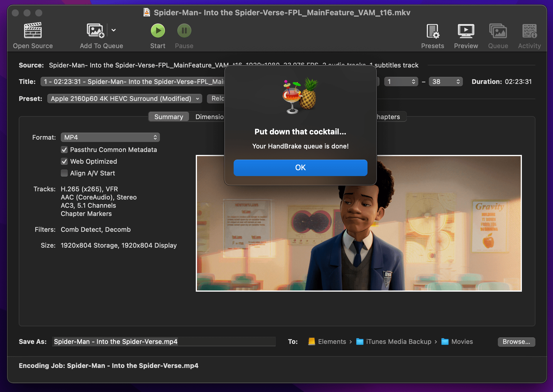Open the chapter range start dropdown
Image resolution: width=553 pixels, height=392 pixels.
pyautogui.click(x=401, y=82)
